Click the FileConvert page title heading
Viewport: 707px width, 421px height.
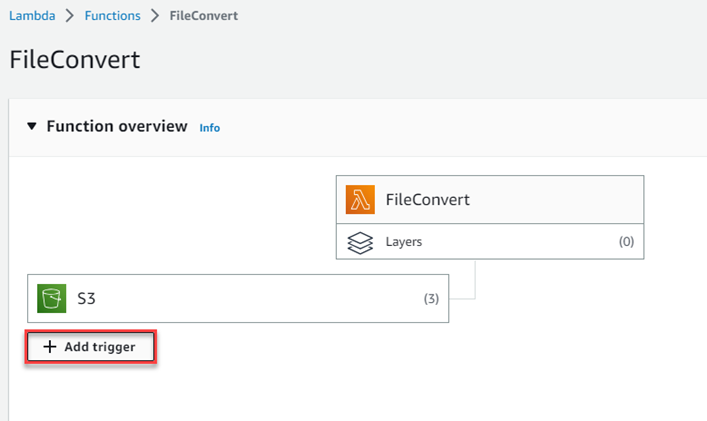click(74, 60)
